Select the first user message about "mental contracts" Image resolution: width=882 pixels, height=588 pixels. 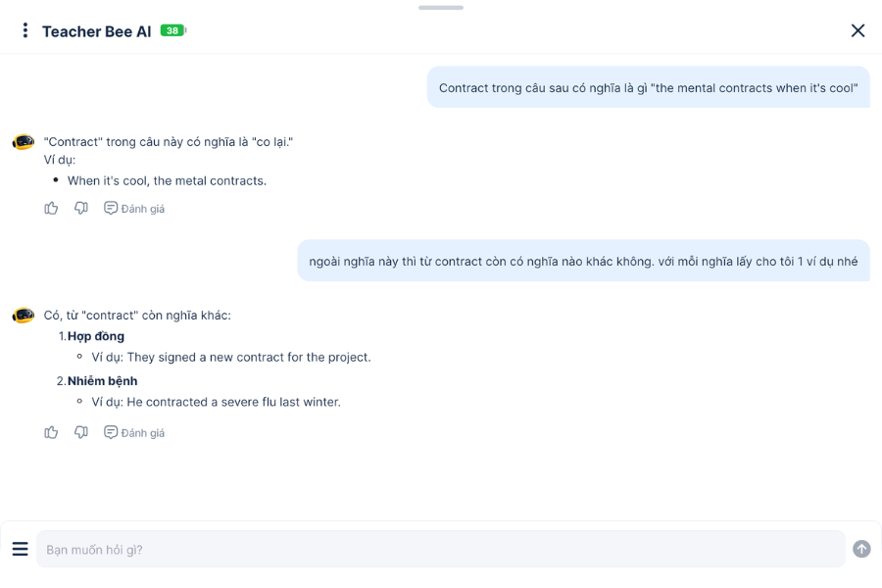pyautogui.click(x=648, y=88)
